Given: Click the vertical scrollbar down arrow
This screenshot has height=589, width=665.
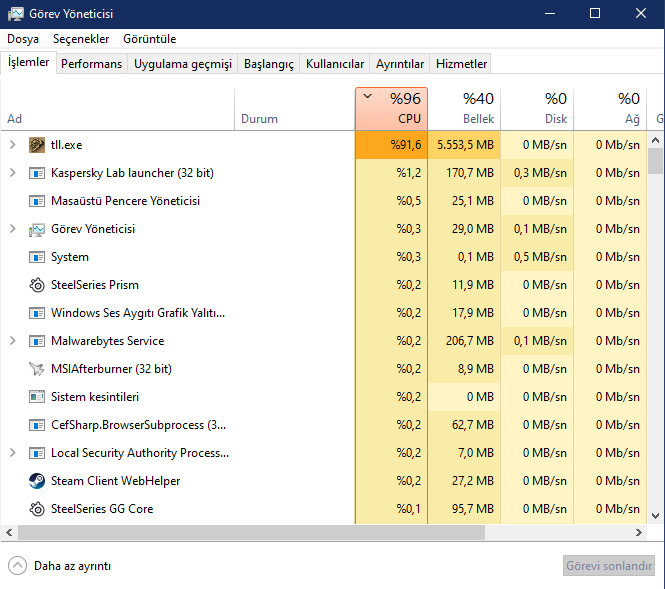Looking at the screenshot, I should pyautogui.click(x=655, y=516).
